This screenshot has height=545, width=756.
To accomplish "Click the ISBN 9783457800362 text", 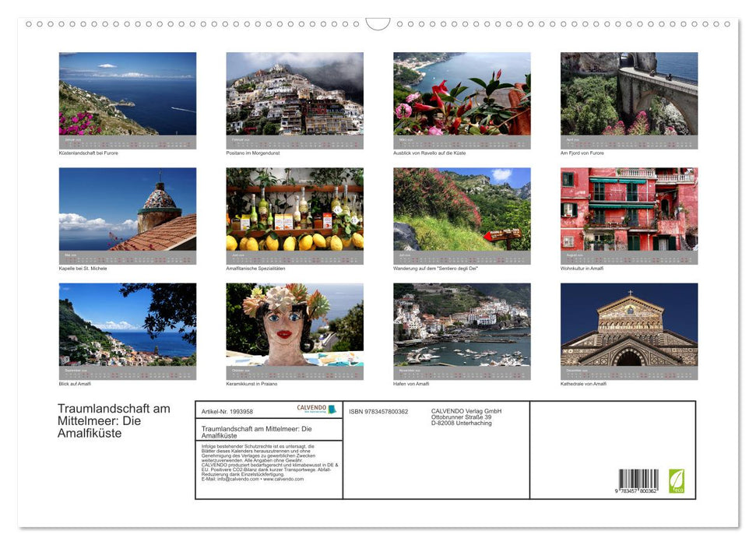I will click(385, 410).
